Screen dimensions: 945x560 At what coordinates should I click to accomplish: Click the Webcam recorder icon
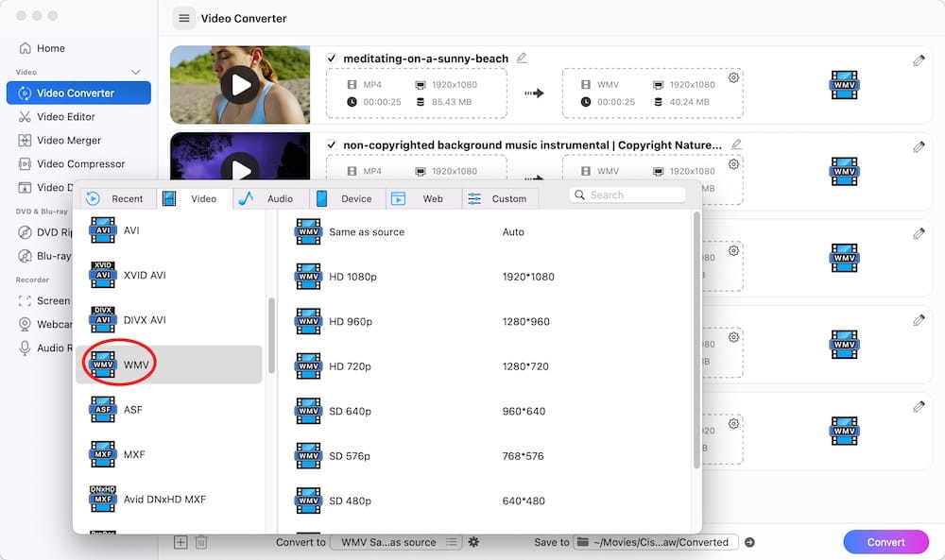point(25,324)
